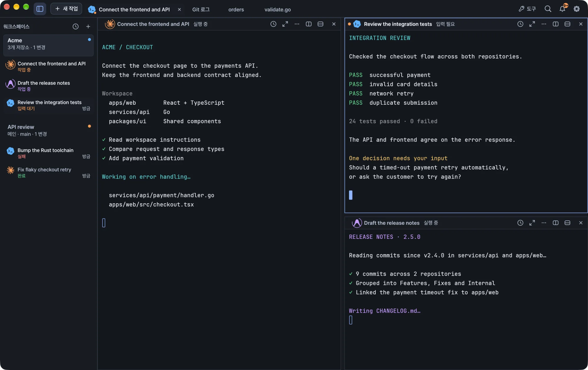Split Draft release notes pane vertically
Image resolution: width=588 pixels, height=370 pixels.
[x=556, y=223]
